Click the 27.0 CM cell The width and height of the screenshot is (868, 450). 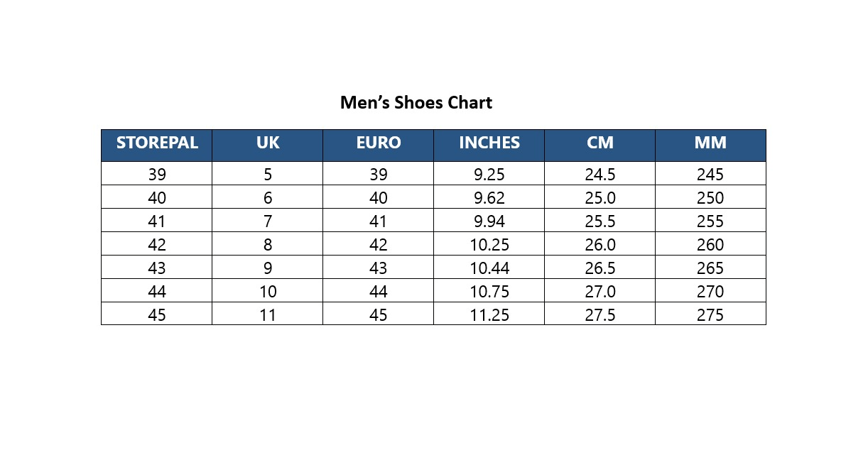tap(600, 291)
